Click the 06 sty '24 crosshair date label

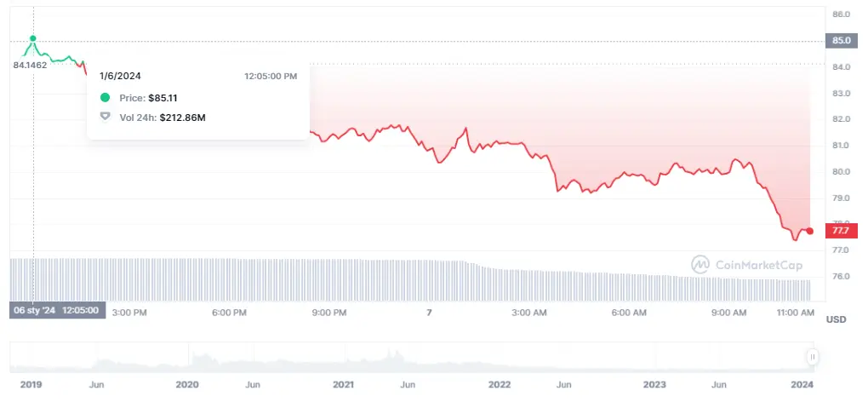point(56,310)
